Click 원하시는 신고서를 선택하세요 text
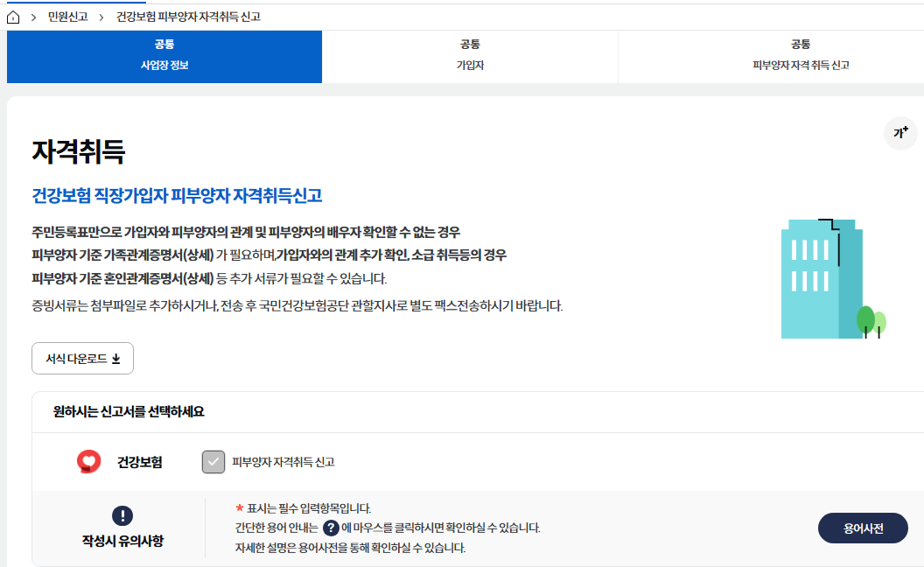Screen dimensions: 924x567 pos(129,411)
